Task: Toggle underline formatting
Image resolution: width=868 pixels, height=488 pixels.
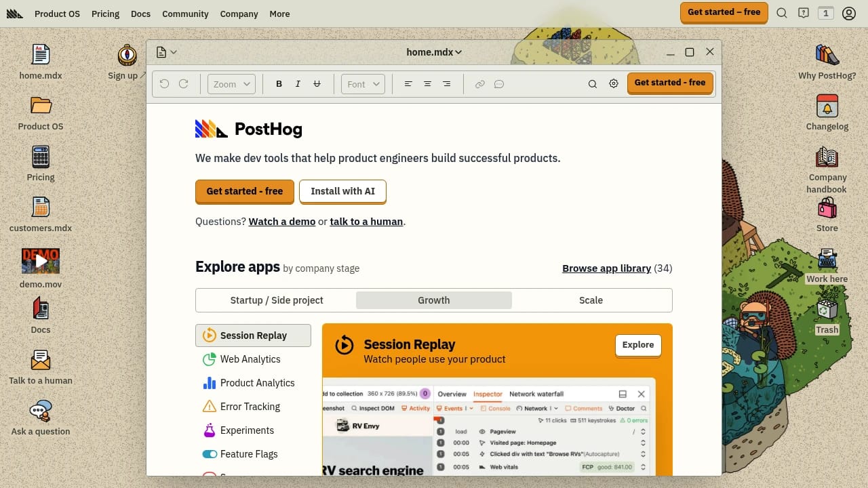Action: (317, 83)
